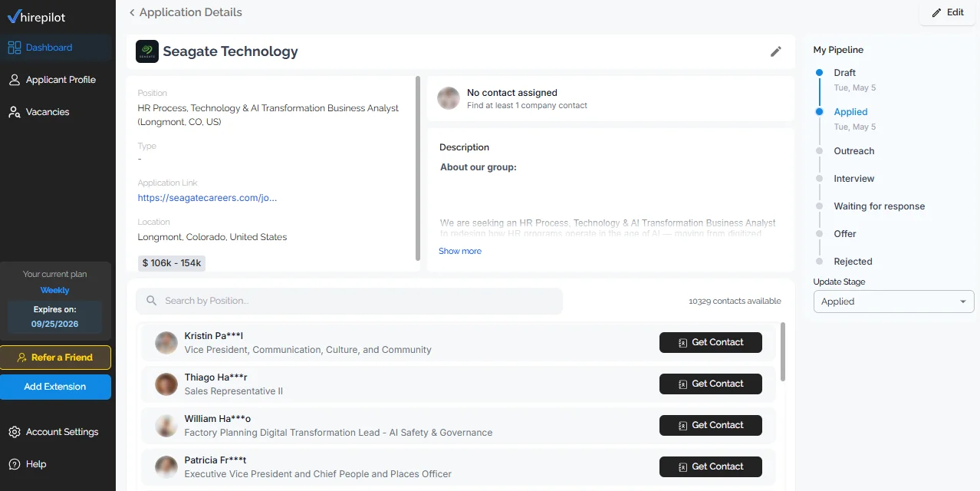The image size is (980, 491).
Task: Click the Refer a Friend button
Action: click(x=55, y=358)
